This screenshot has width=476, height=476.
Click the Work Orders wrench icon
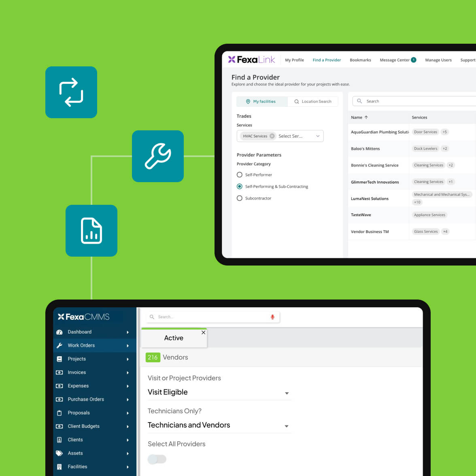coord(59,346)
